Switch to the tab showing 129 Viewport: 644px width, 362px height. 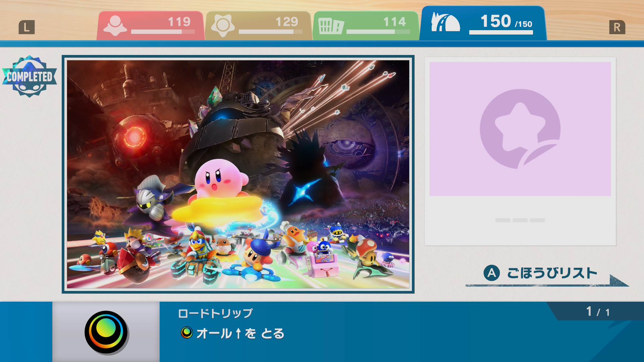[x=258, y=26]
